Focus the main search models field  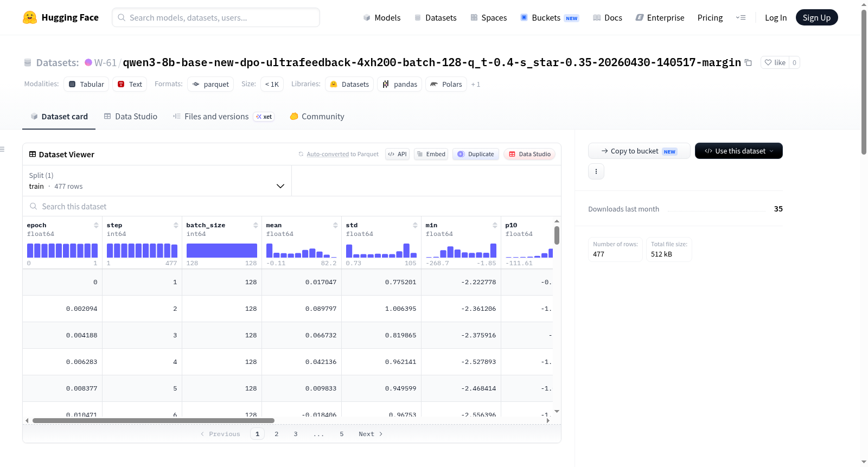tap(216, 17)
